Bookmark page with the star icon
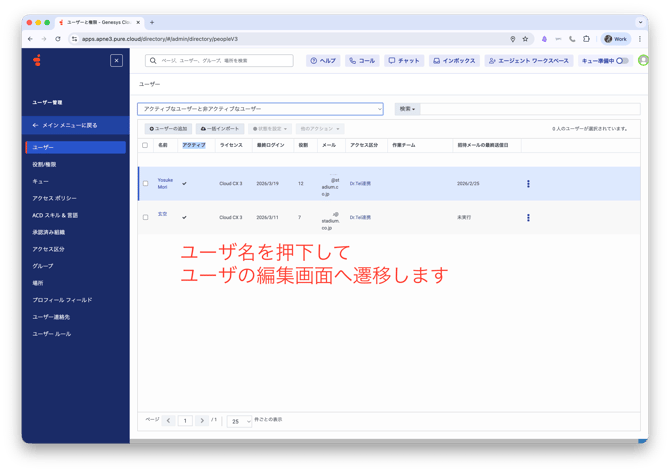 click(x=525, y=39)
